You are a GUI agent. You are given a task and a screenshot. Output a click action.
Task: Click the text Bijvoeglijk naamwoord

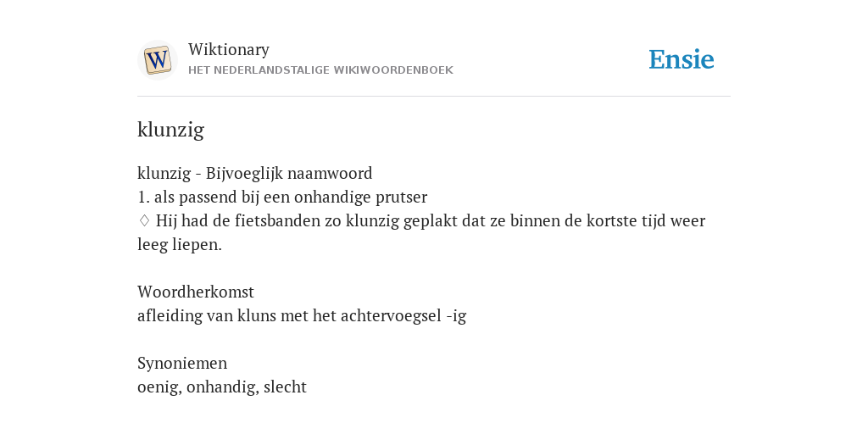pos(289,174)
